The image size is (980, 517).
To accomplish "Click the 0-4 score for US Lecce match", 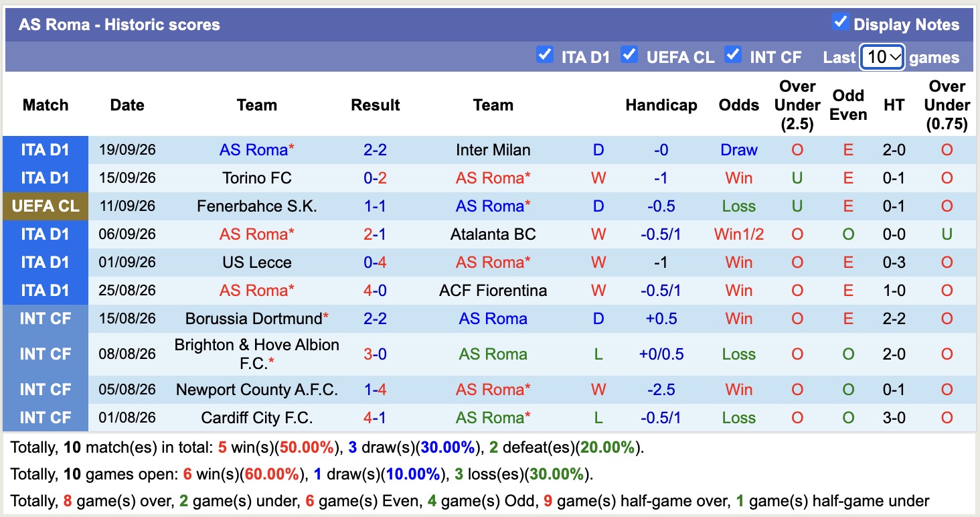I will coord(375,263).
